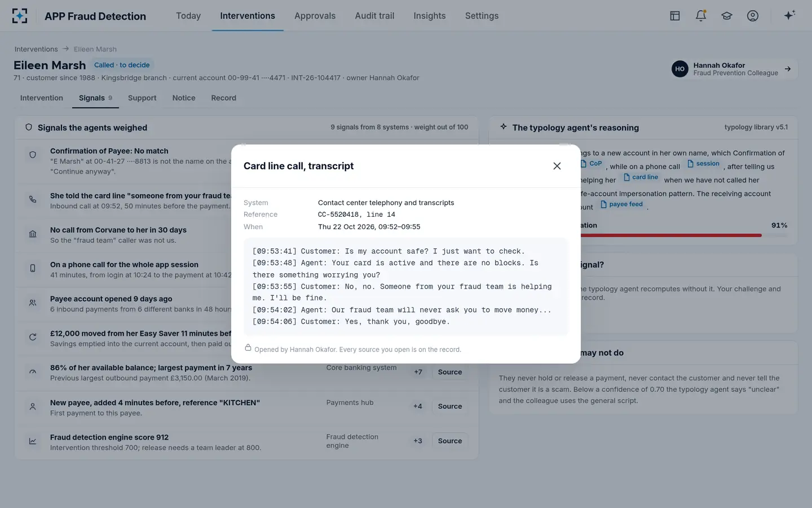Open the Settings tab
This screenshot has width=812, height=508.
click(x=482, y=16)
